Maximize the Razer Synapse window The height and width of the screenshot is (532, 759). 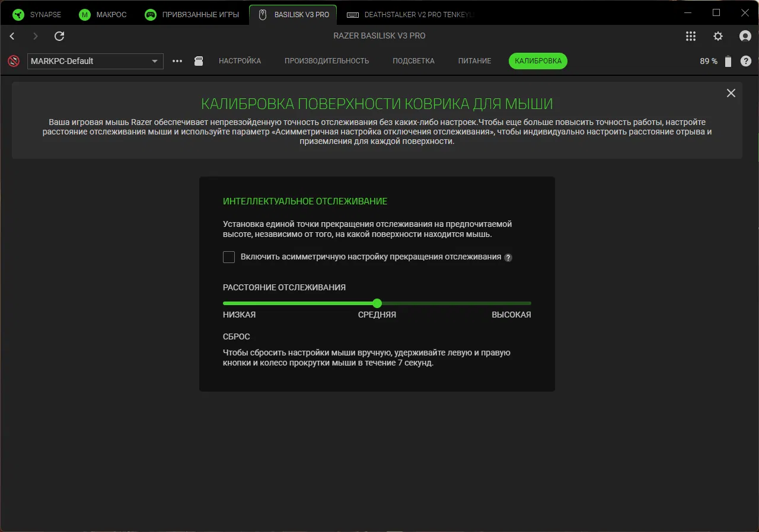tap(716, 13)
